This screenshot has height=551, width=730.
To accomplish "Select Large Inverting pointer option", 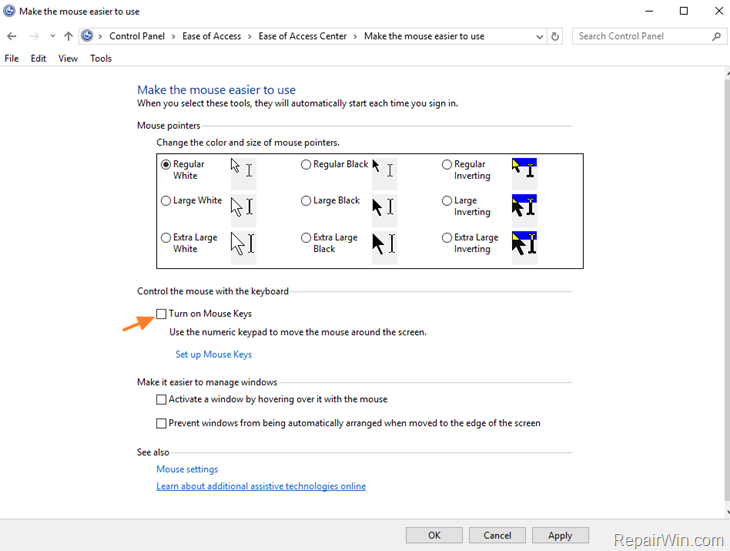I will [x=447, y=201].
